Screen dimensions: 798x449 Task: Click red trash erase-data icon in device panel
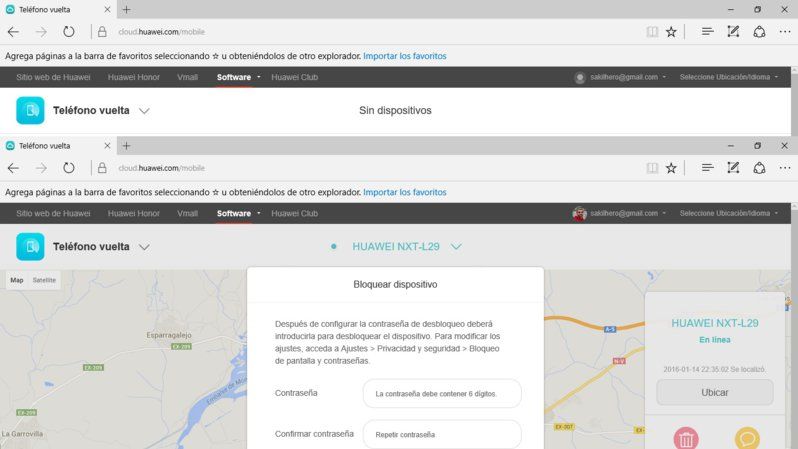[686, 438]
